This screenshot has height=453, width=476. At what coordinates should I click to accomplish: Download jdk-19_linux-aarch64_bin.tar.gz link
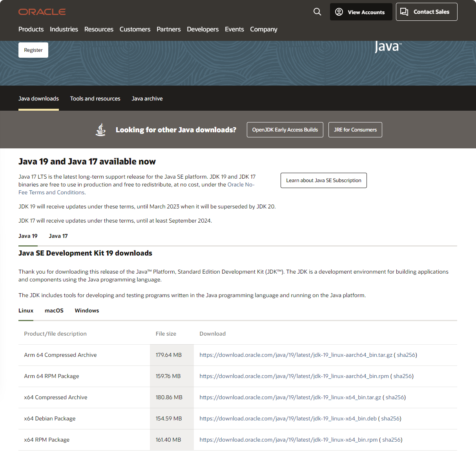(x=296, y=355)
